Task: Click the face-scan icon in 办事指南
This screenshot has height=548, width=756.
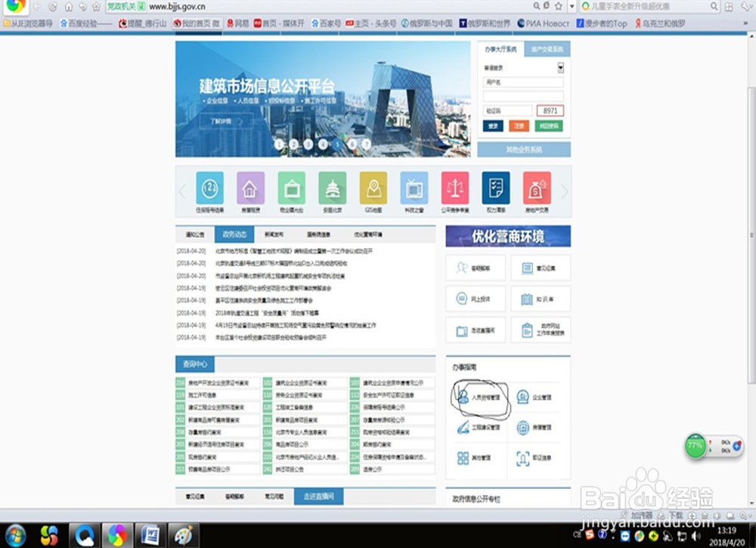Action: pyautogui.click(x=522, y=458)
